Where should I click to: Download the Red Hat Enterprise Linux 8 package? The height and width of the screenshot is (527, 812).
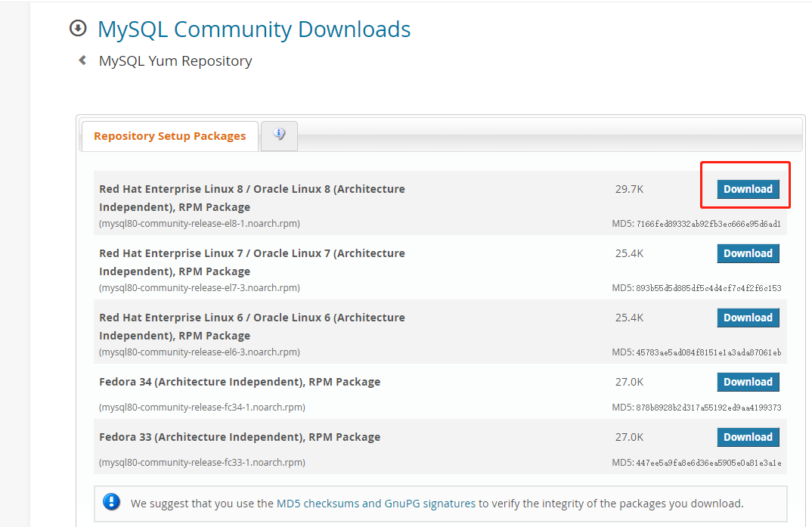click(x=748, y=189)
